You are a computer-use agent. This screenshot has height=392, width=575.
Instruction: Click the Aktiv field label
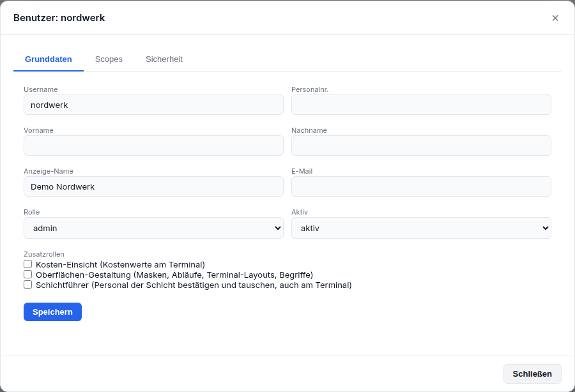point(300,212)
